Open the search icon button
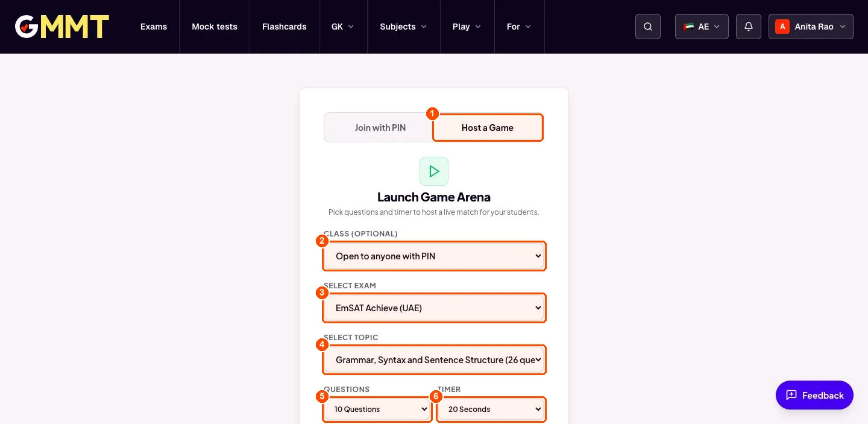The height and width of the screenshot is (424, 868). point(648,27)
